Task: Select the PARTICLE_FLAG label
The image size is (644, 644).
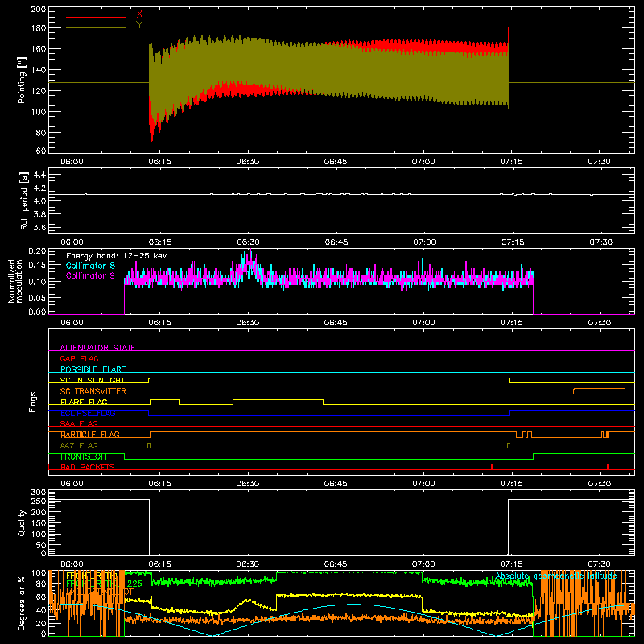Action: 90,435
